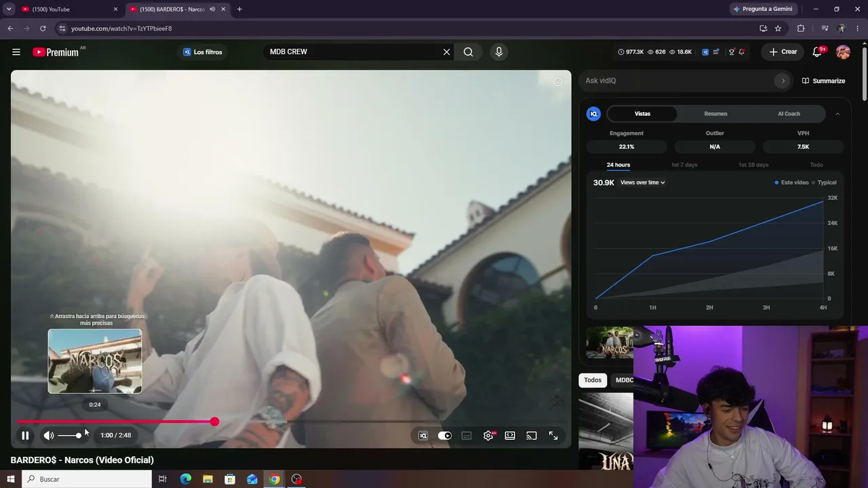Screen dimensions: 868x488
Task: Close the BARDERO$ - Narcos tab
Action: (x=223, y=9)
